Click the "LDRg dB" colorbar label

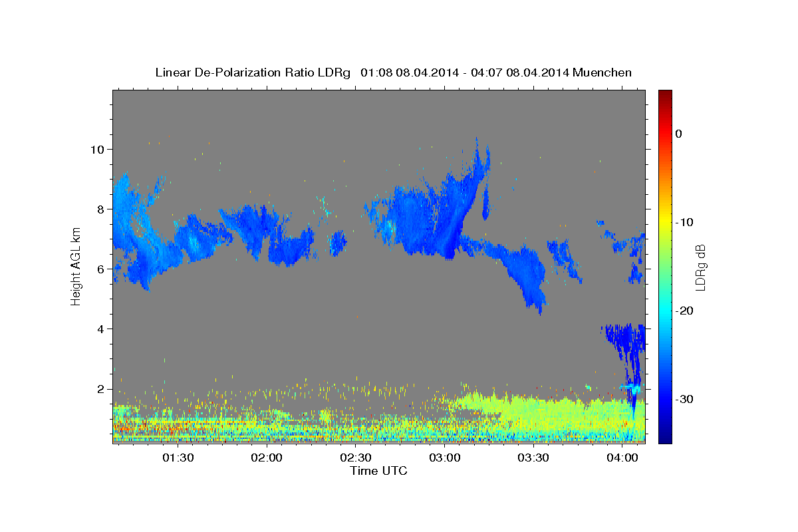coord(700,267)
